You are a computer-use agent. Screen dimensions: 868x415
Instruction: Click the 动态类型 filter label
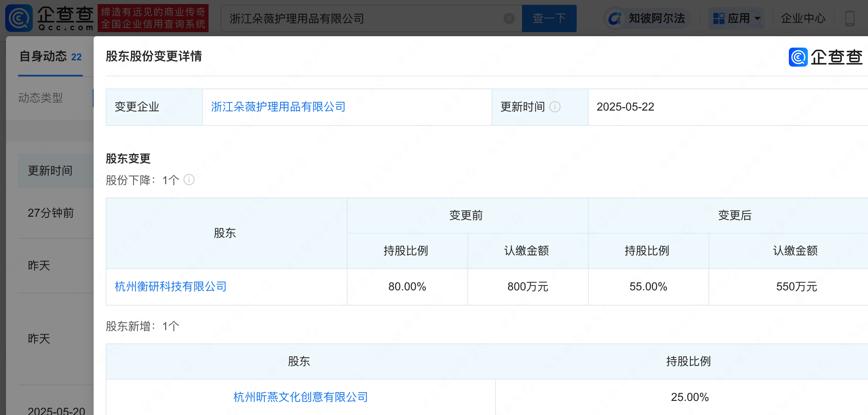(x=40, y=98)
